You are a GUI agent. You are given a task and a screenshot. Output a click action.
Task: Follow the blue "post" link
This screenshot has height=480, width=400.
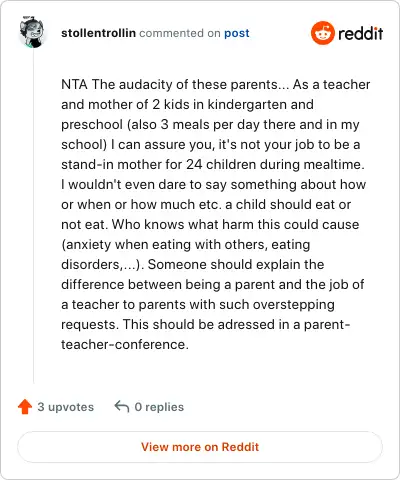237,33
